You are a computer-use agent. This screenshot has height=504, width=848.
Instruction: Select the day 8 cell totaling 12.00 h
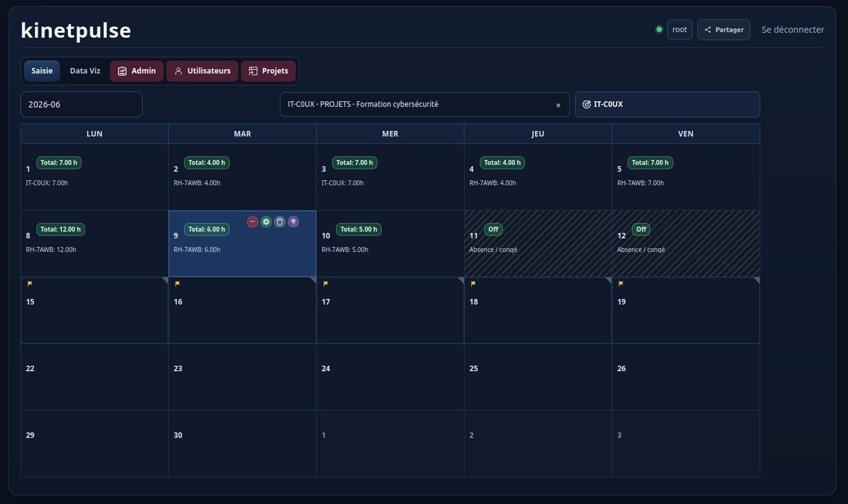(94, 243)
